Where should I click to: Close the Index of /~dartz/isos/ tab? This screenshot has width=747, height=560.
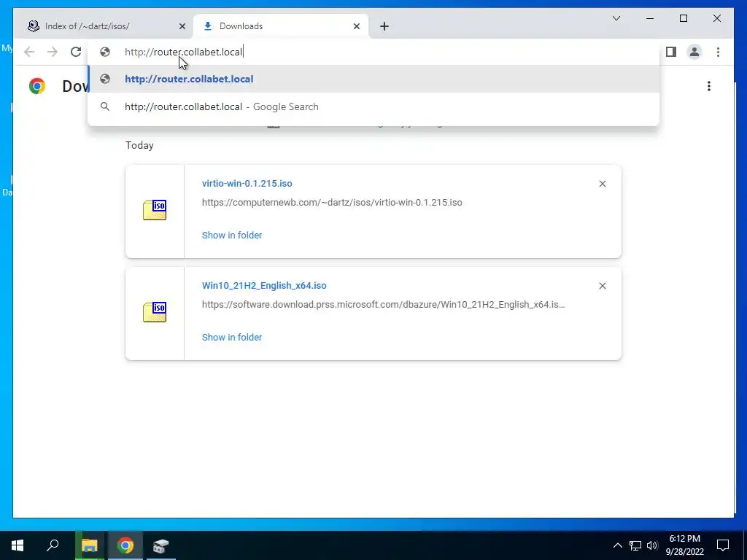click(182, 26)
